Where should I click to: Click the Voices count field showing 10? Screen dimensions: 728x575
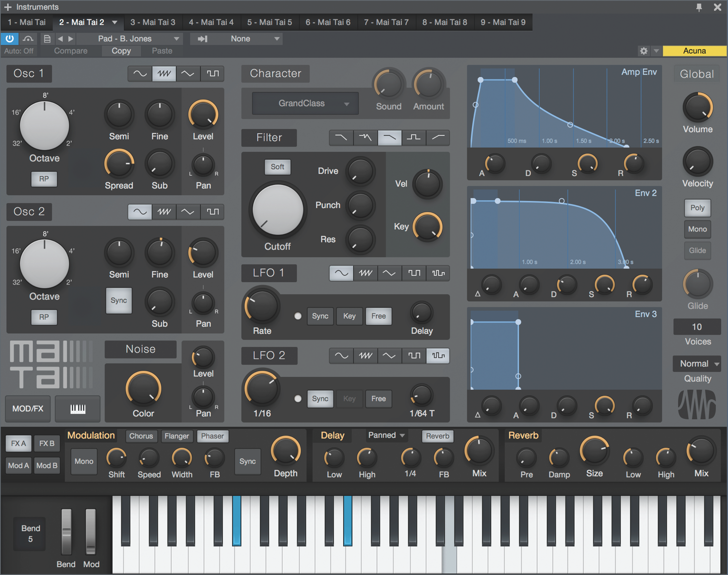pyautogui.click(x=697, y=327)
